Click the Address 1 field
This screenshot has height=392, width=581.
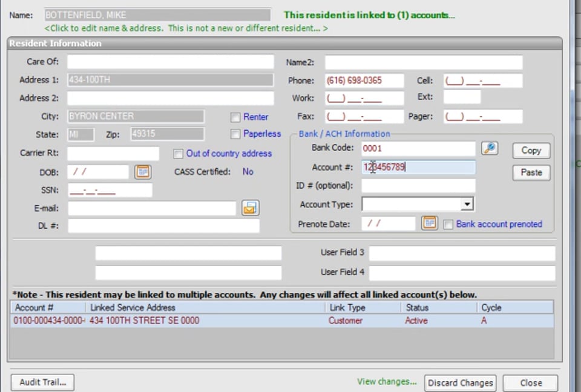tap(171, 80)
